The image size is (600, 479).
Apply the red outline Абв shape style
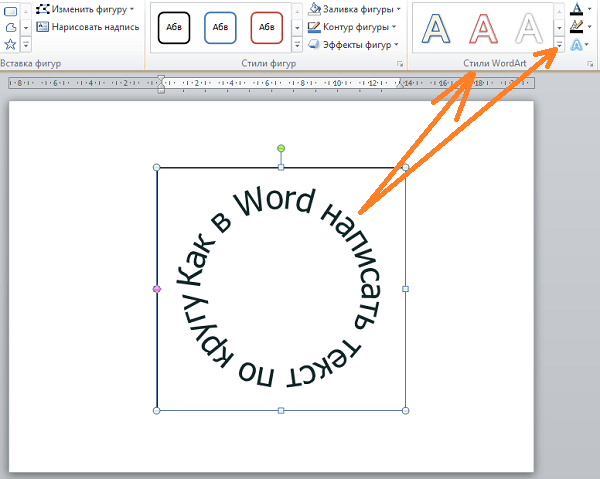click(267, 28)
